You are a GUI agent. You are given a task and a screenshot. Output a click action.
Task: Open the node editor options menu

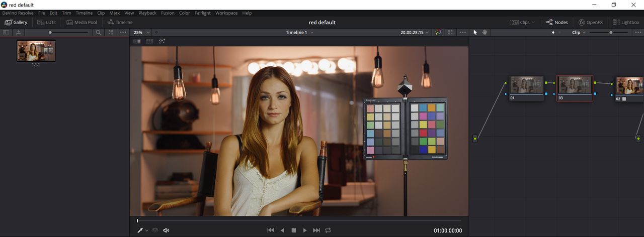tap(637, 32)
